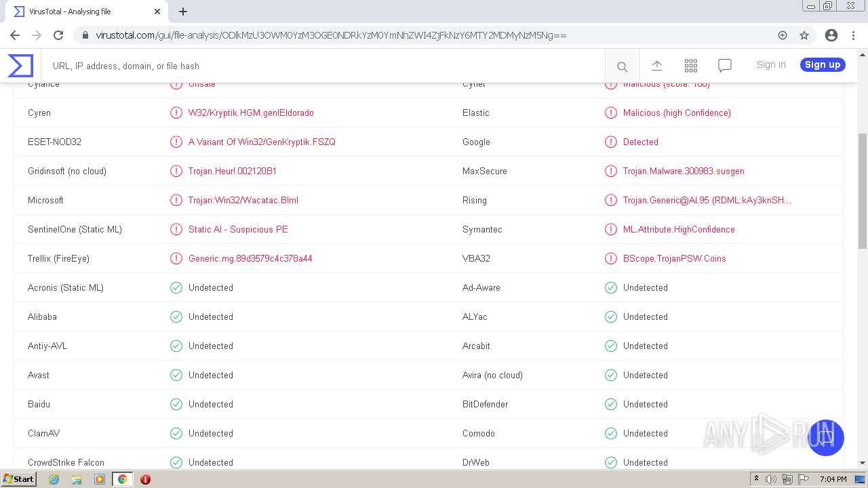Click Static AI - Suspicious PE text
The image size is (868, 488).
tap(238, 230)
